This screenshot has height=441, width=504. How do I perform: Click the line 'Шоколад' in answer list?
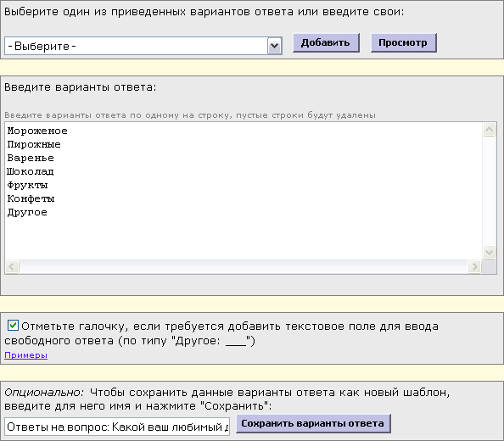point(31,171)
